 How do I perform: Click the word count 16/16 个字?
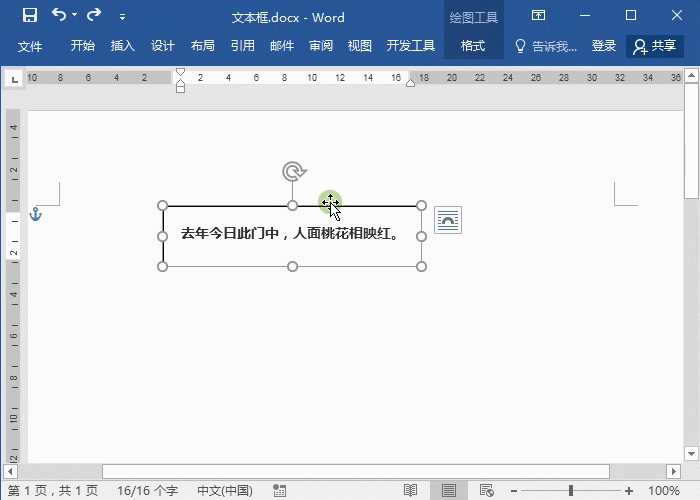pos(148,491)
